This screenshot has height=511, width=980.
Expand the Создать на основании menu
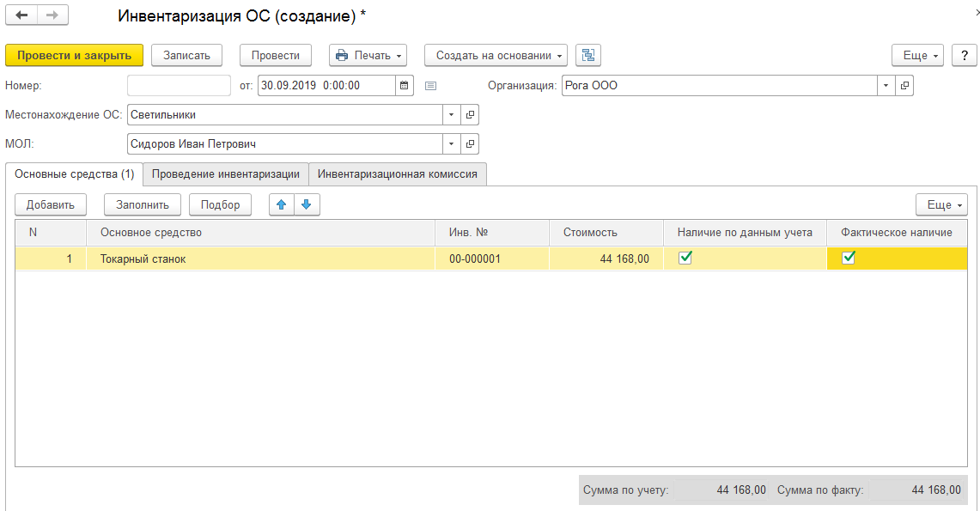tap(496, 55)
